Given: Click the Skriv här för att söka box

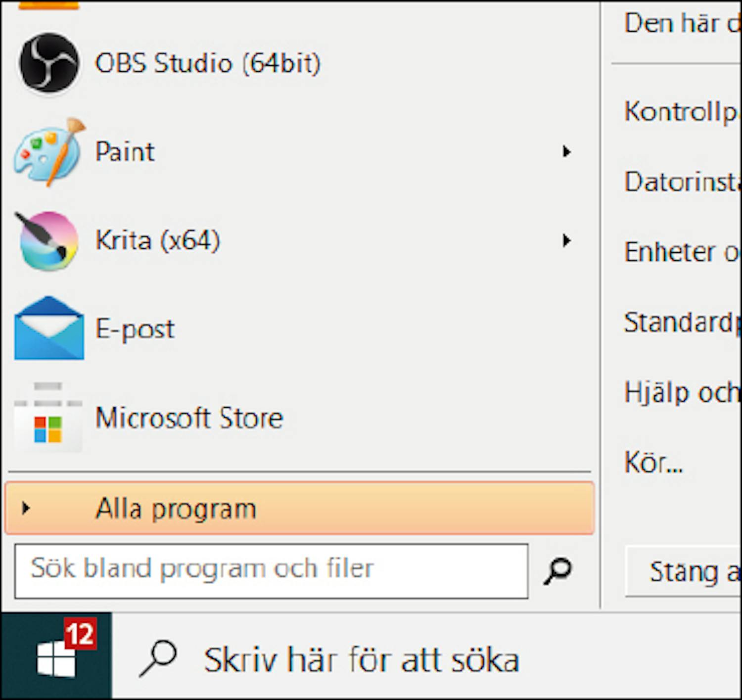Looking at the screenshot, I should click(361, 659).
